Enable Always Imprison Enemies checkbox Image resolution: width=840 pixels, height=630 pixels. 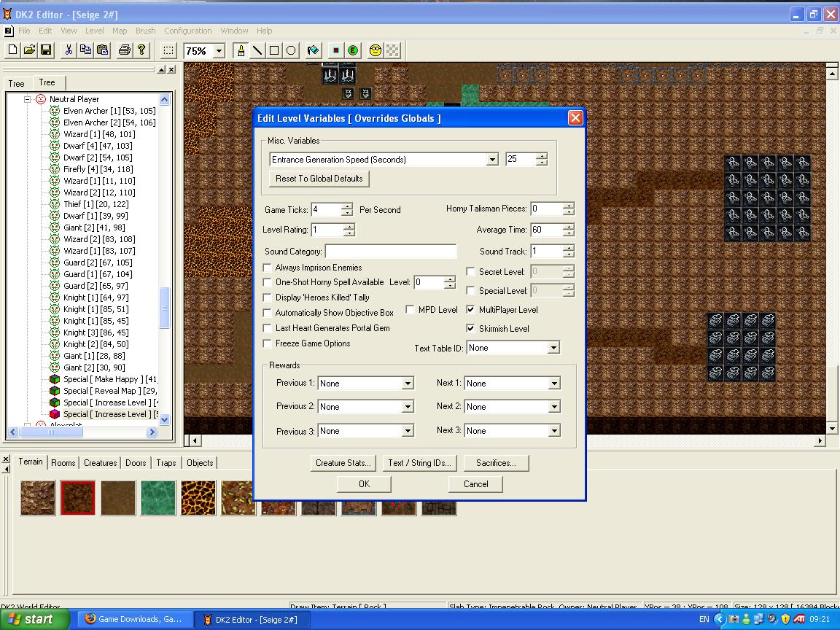pos(268,268)
